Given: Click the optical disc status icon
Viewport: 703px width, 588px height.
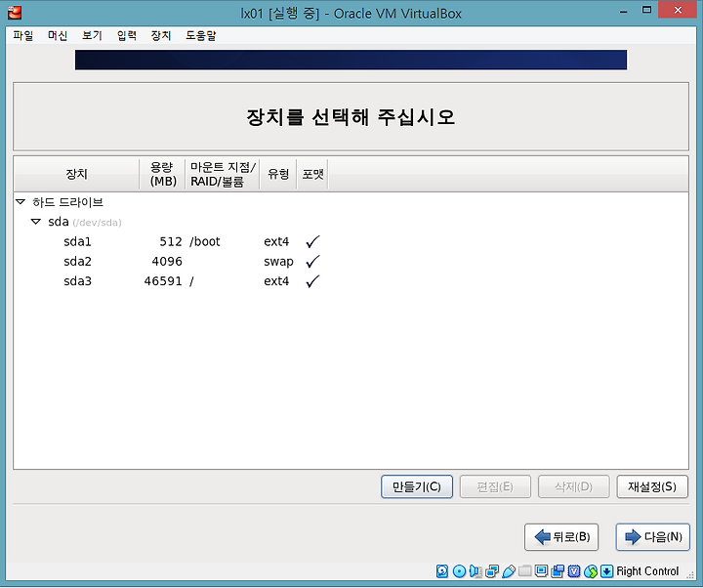Looking at the screenshot, I should (459, 571).
